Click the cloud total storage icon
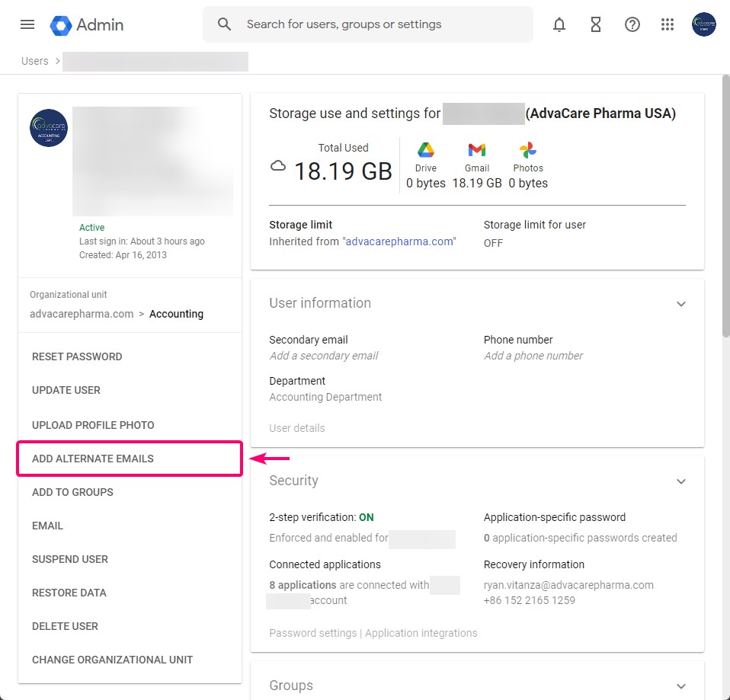The height and width of the screenshot is (700, 730). 278,166
